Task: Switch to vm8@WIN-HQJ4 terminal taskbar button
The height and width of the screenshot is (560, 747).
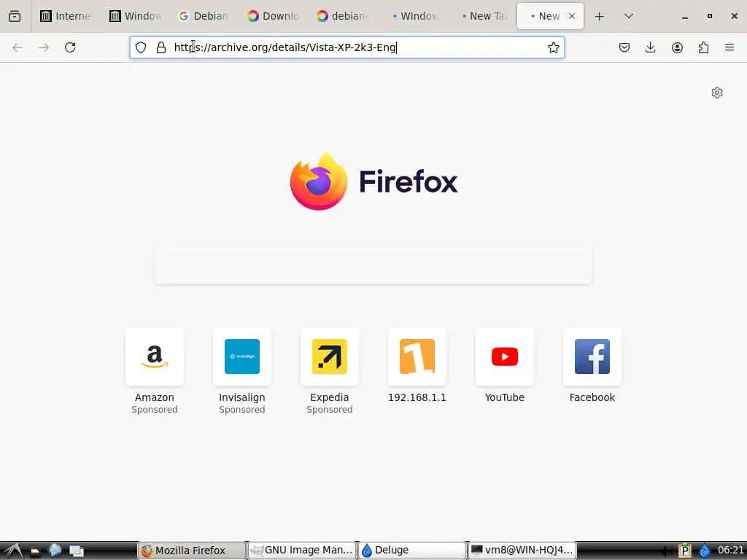Action: click(522, 551)
